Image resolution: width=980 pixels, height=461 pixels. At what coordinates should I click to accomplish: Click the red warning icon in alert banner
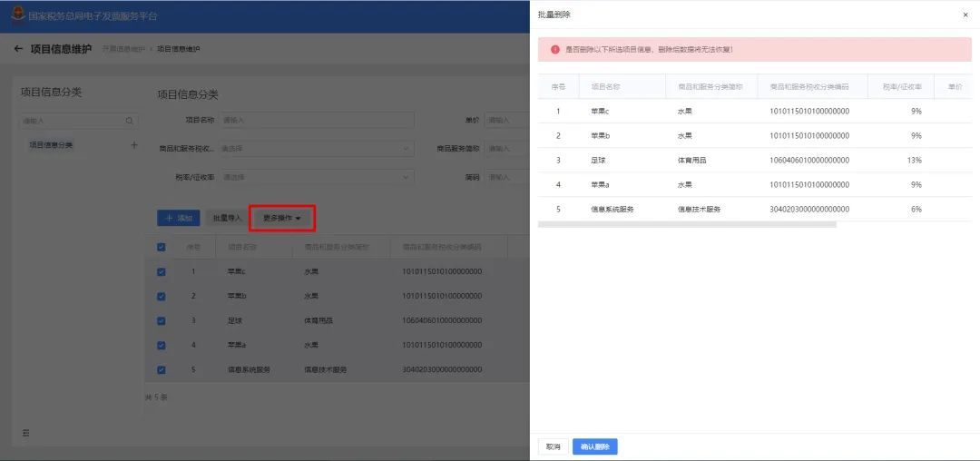pyautogui.click(x=555, y=49)
